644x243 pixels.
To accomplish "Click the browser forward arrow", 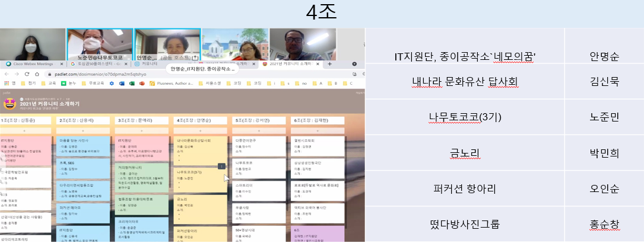I will click(17, 74).
